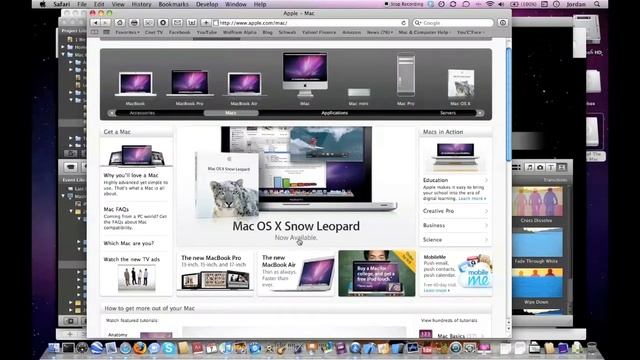Open the File menu
Screen dimensions: 640x360
tap(82, 4)
